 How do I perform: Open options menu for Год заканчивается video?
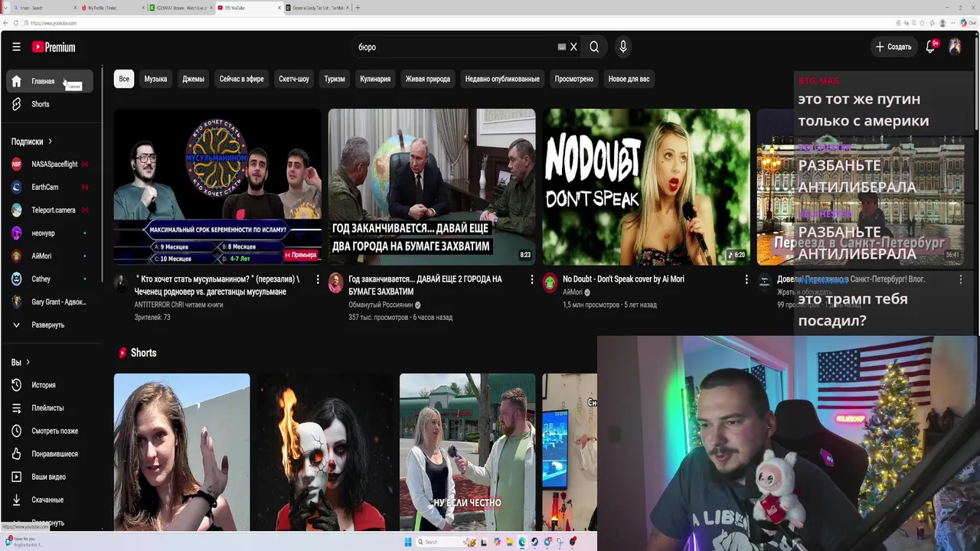[x=532, y=280]
